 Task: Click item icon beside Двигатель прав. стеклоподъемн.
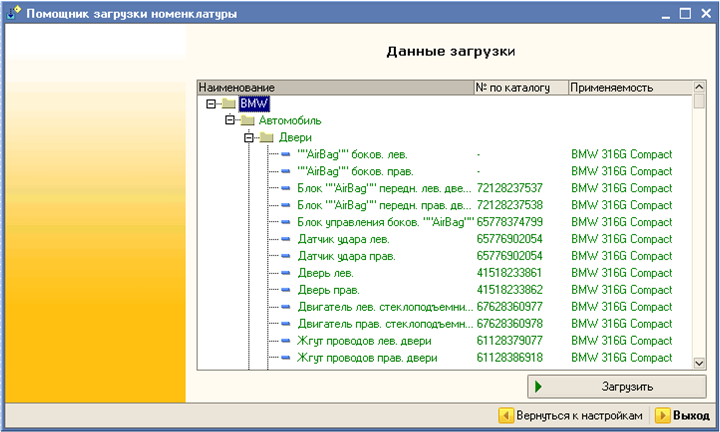point(286,324)
